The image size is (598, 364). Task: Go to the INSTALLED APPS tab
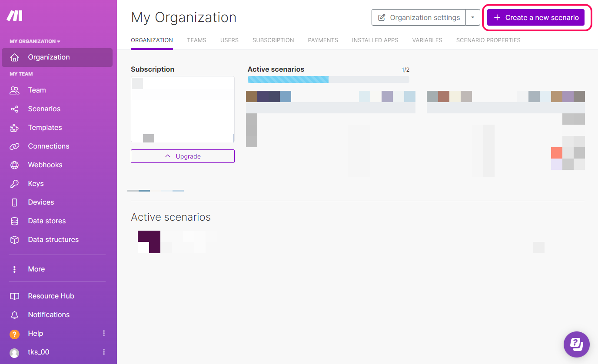(x=375, y=40)
